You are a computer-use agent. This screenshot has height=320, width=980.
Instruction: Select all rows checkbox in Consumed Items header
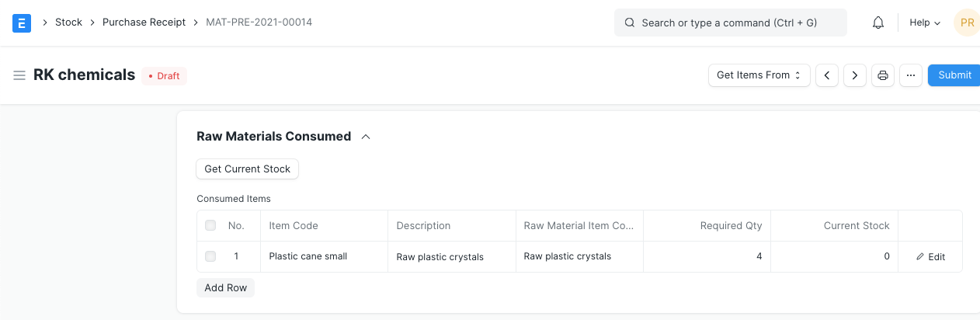210,226
